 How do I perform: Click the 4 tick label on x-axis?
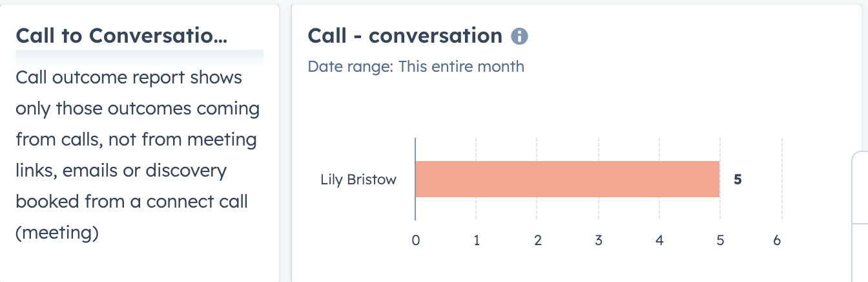(659, 241)
